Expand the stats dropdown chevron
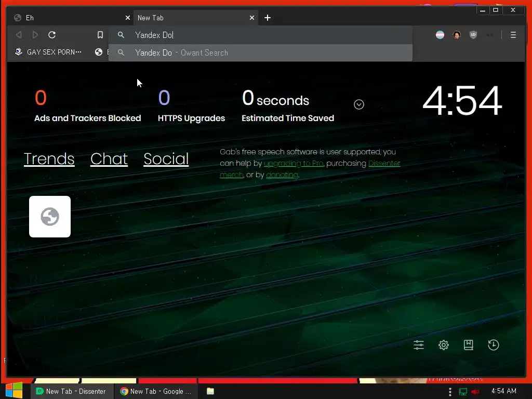This screenshot has height=399, width=532. [x=359, y=104]
